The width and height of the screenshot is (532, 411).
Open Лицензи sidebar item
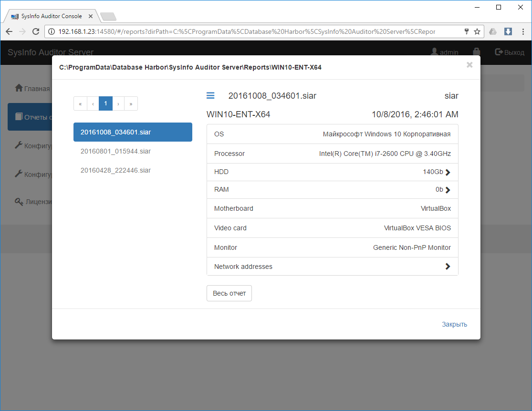(33, 201)
